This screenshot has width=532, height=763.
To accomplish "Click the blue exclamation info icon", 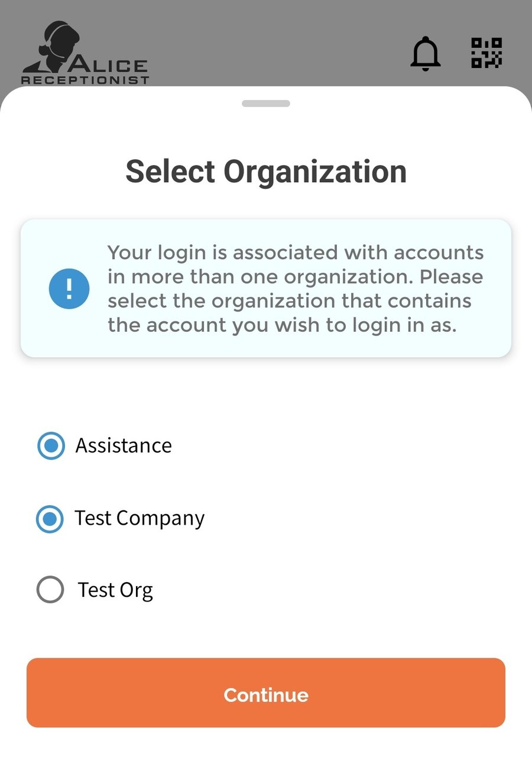I will (x=69, y=288).
